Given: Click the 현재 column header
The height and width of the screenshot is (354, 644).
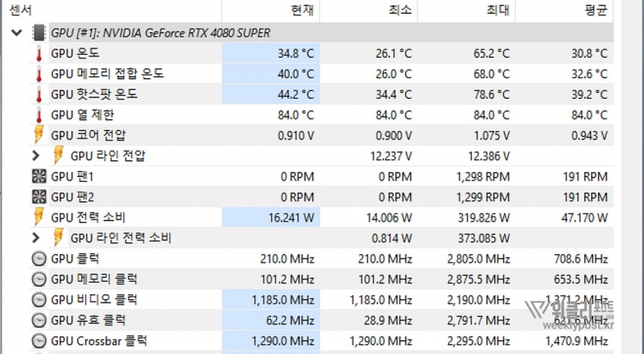Looking at the screenshot, I should pos(303,10).
